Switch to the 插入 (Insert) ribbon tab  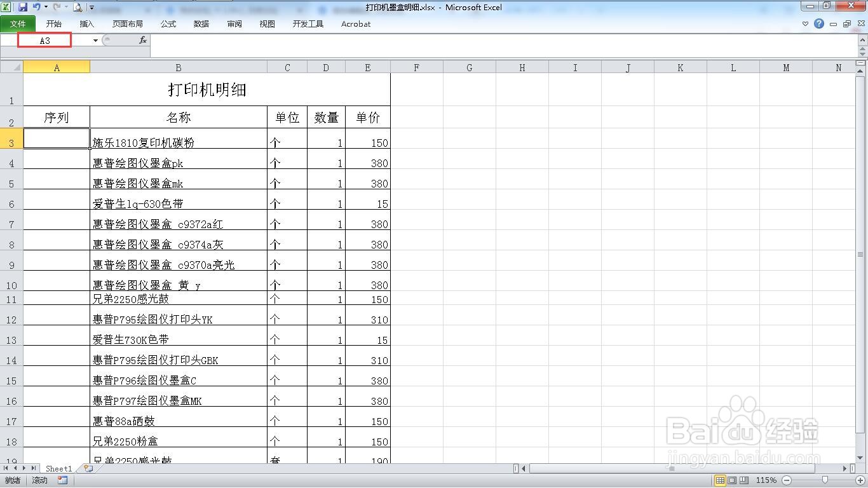87,24
